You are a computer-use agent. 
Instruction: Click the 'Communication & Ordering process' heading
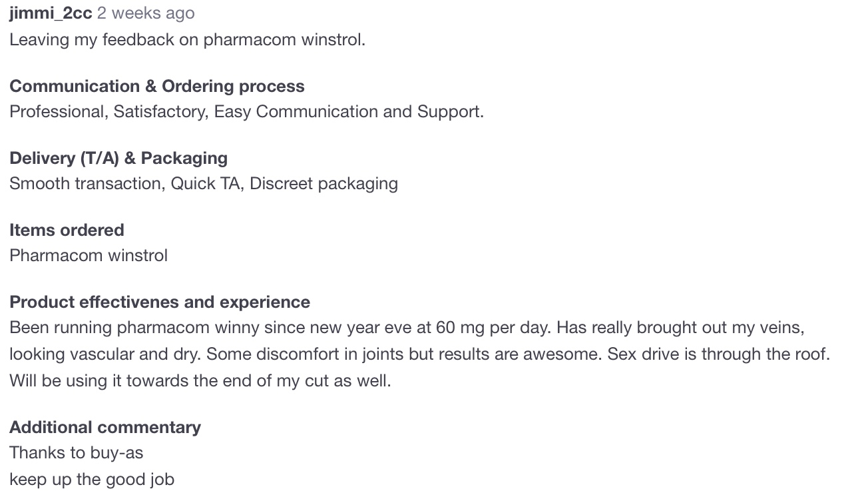click(x=157, y=87)
